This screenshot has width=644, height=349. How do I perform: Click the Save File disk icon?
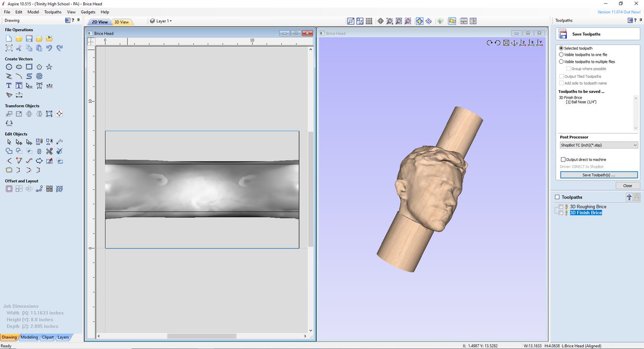coord(29,39)
